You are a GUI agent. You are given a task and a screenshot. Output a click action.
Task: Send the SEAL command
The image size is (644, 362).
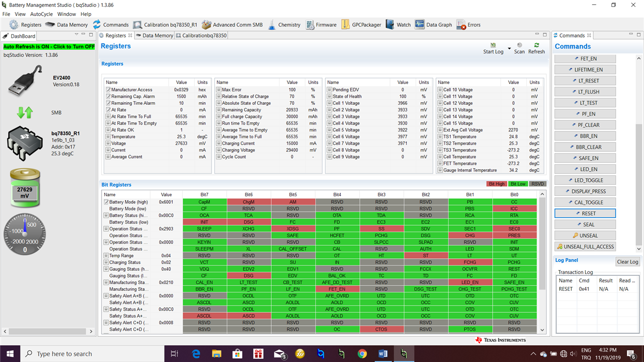pos(585,224)
